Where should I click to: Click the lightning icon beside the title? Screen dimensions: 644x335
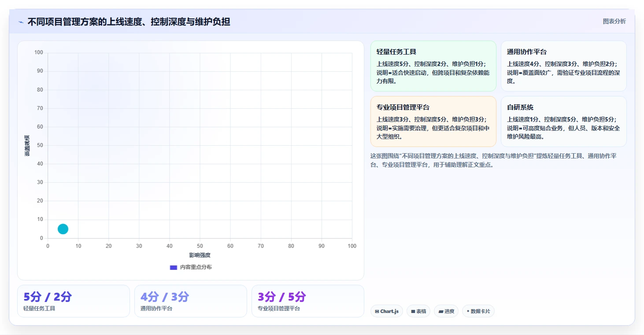coord(21,22)
